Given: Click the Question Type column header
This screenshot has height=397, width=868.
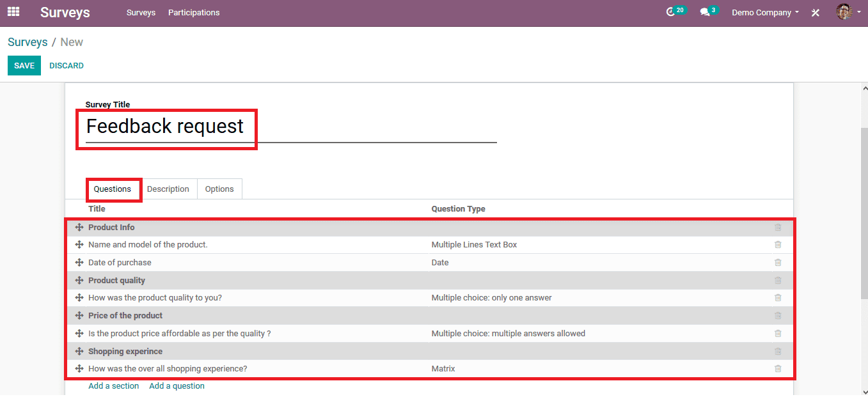Looking at the screenshot, I should click(458, 209).
